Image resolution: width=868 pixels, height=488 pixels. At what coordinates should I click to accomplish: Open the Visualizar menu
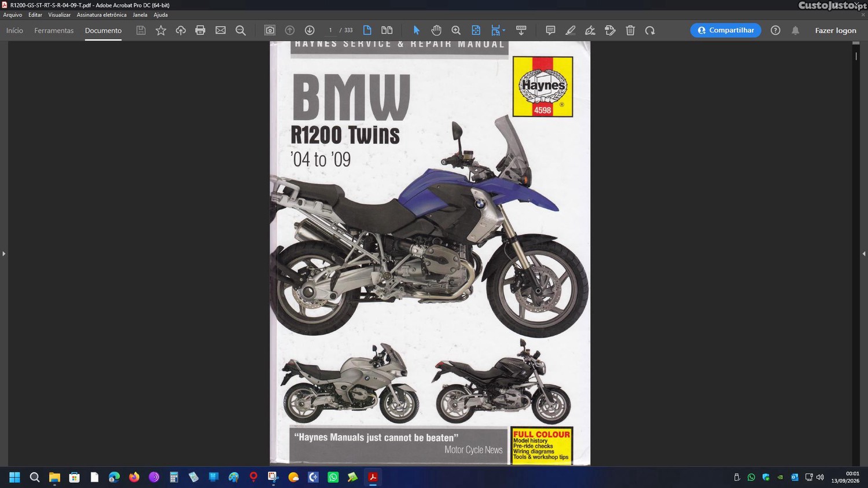coord(59,15)
